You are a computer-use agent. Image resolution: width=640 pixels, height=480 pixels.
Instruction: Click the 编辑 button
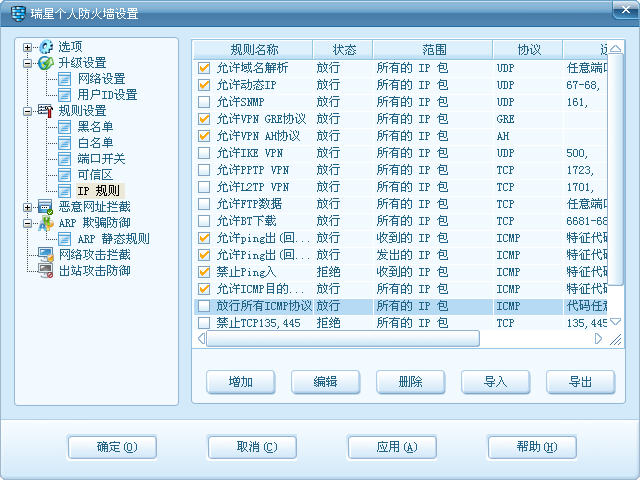[326, 382]
